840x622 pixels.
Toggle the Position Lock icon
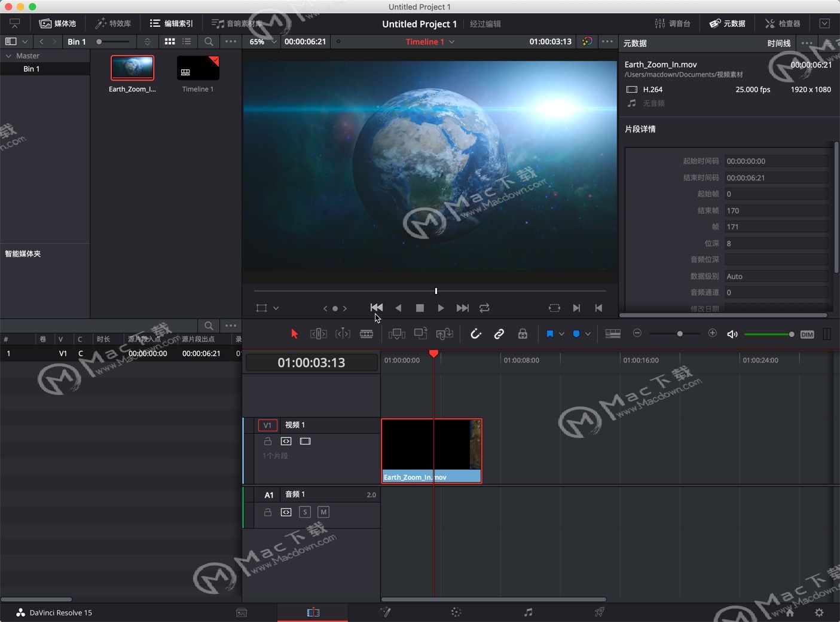pyautogui.click(x=523, y=334)
